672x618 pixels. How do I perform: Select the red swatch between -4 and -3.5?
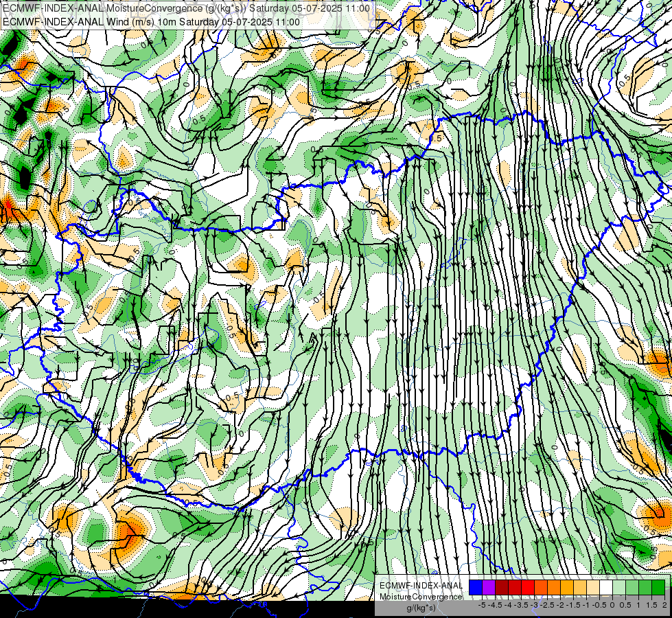pos(515,587)
